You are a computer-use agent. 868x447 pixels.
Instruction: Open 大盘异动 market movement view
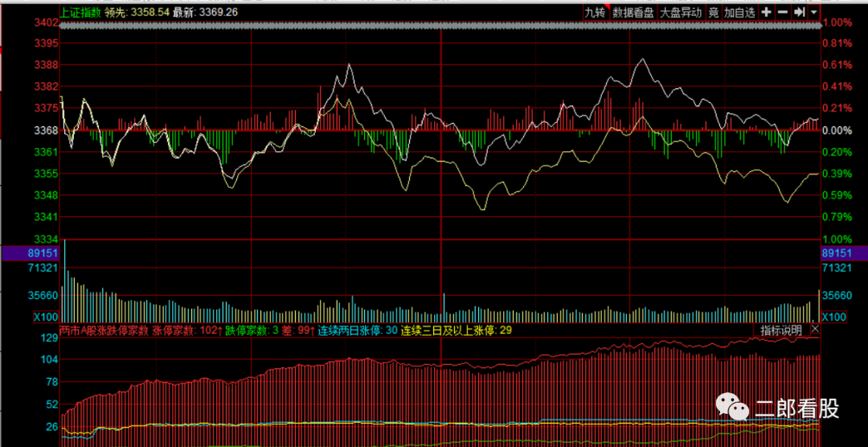[681, 13]
